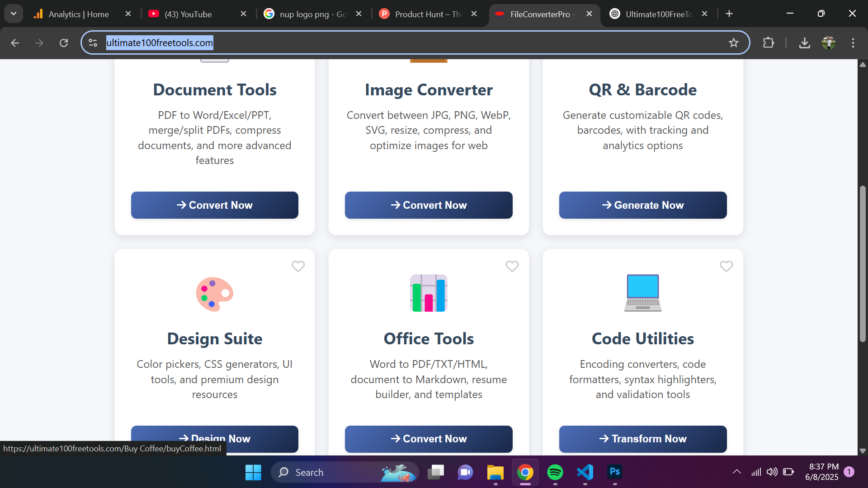
Task: Open the tab search dropdown arrow
Action: pos(13,14)
